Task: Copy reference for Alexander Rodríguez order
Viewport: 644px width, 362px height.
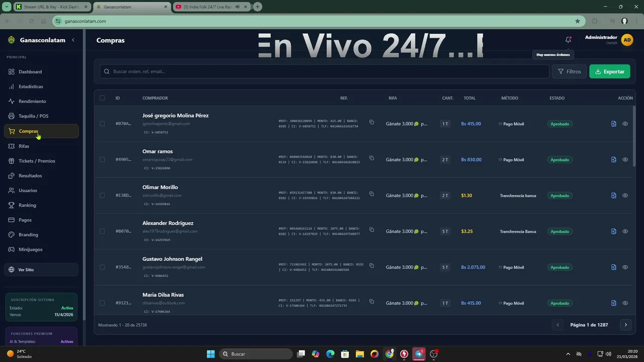Action: point(371,229)
